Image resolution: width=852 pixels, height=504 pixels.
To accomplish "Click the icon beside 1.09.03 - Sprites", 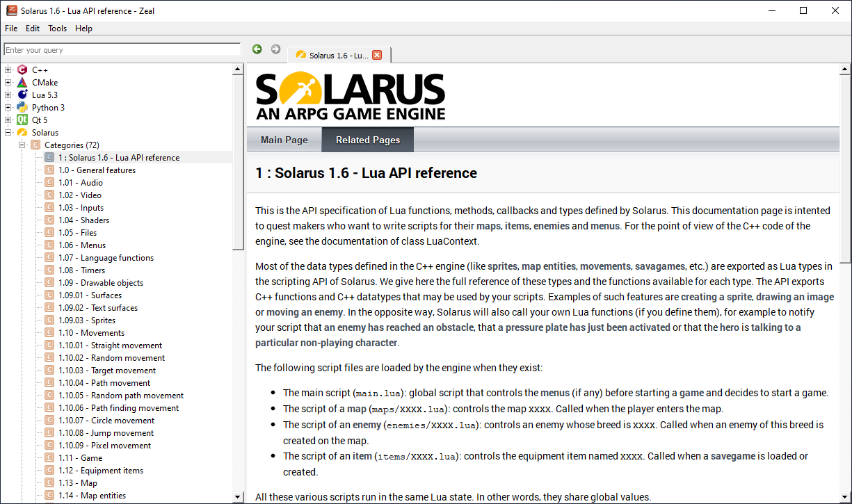I will tap(49, 320).
